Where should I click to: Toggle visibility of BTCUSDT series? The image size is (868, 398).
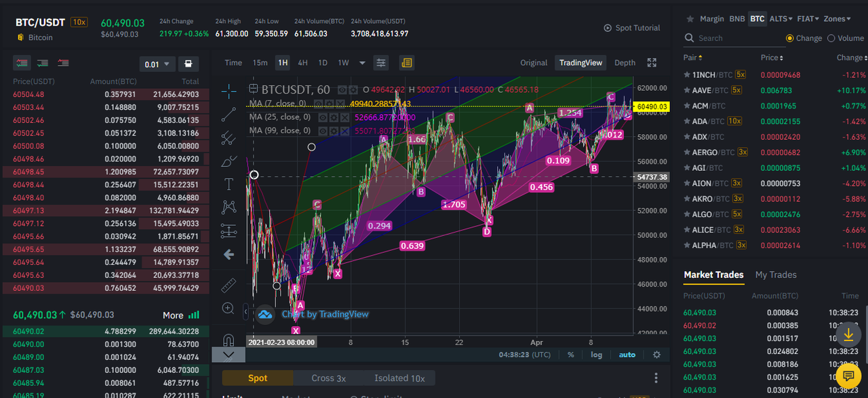[342, 89]
